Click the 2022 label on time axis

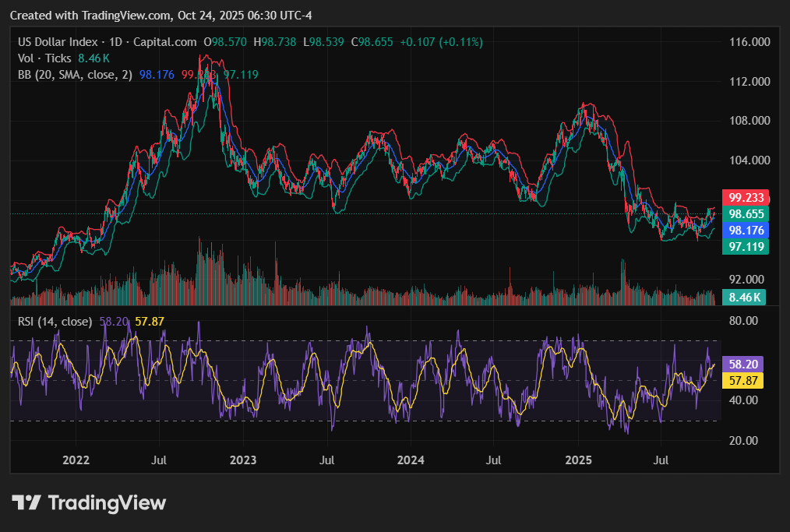[x=75, y=460]
